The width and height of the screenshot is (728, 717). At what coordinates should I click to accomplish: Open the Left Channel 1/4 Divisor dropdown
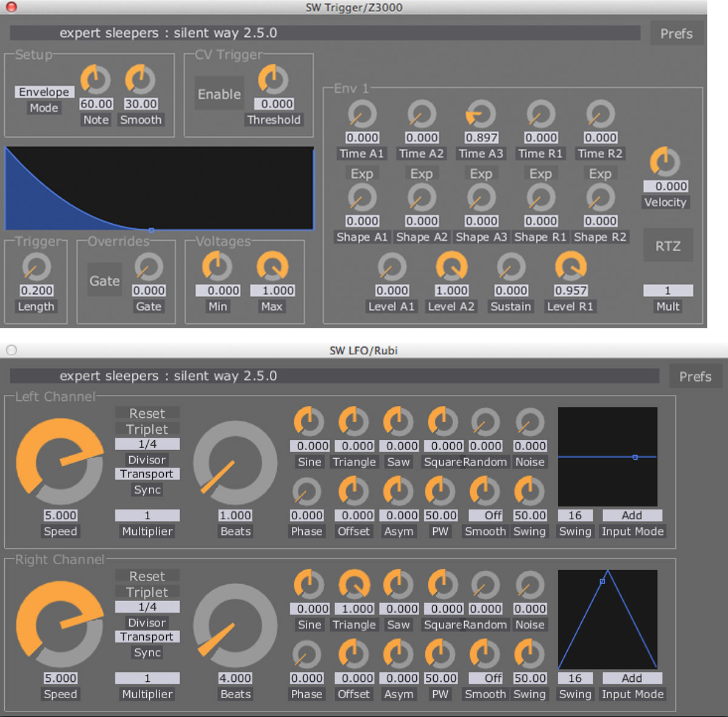pos(147,444)
